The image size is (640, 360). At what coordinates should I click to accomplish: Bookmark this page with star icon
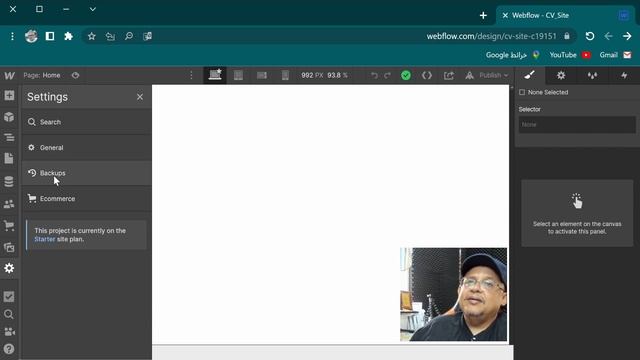(x=91, y=36)
